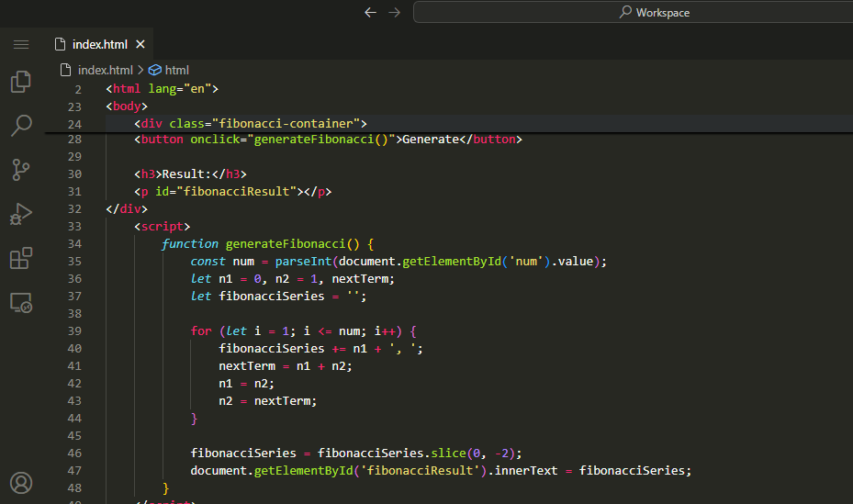Click the parseInt call on line 35
The image size is (853, 504).
point(303,262)
